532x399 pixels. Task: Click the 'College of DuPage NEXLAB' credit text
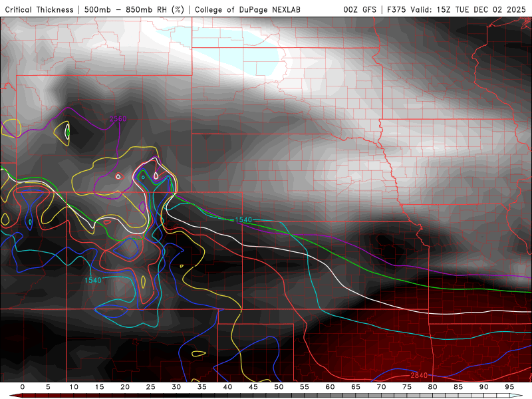[247, 9]
